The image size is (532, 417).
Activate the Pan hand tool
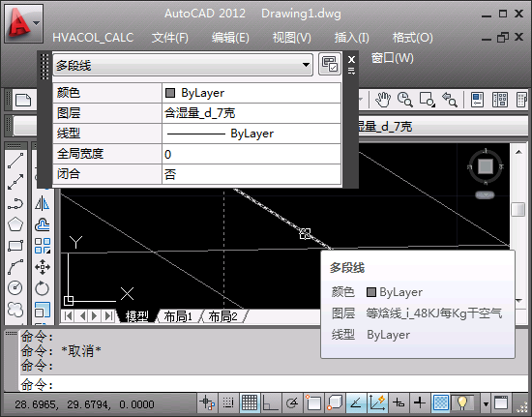coord(383,100)
